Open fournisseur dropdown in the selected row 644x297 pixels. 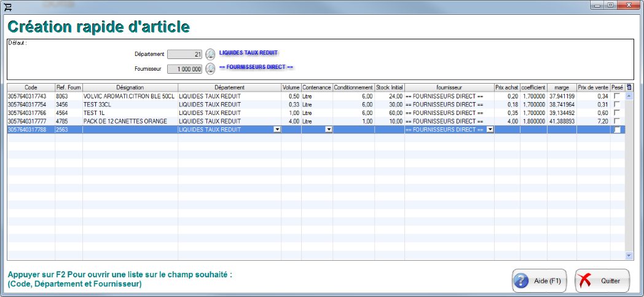pos(490,130)
